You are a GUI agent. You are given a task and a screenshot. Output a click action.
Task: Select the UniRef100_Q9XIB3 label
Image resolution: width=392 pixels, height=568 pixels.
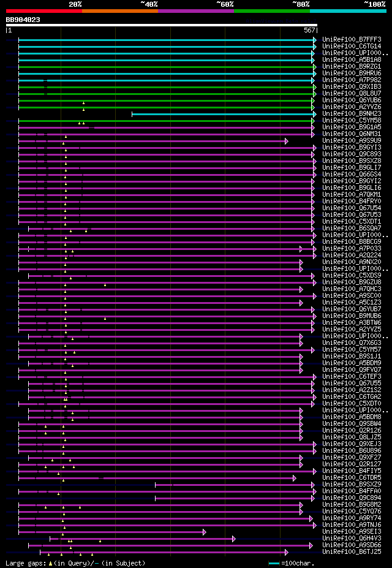(x=352, y=86)
